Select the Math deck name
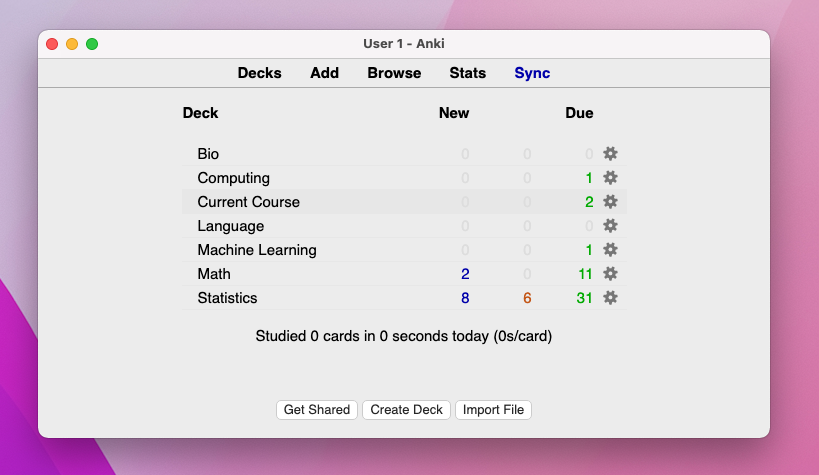Image resolution: width=819 pixels, height=475 pixels. (214, 274)
